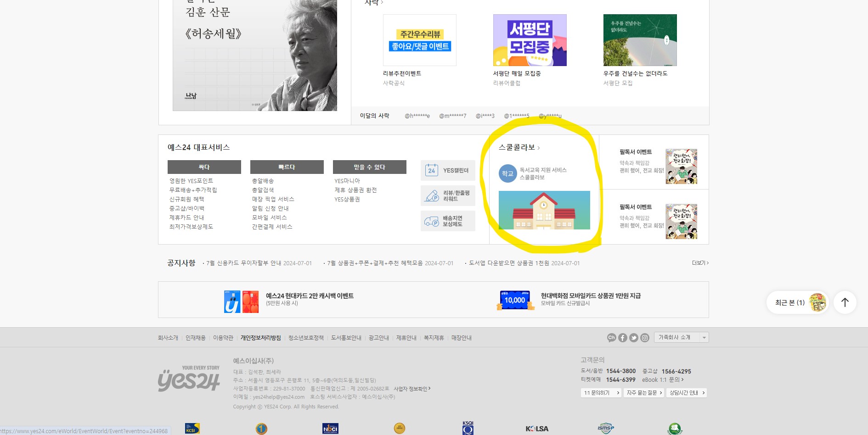Click user @h******e in 이달의 사락

tap(417, 116)
